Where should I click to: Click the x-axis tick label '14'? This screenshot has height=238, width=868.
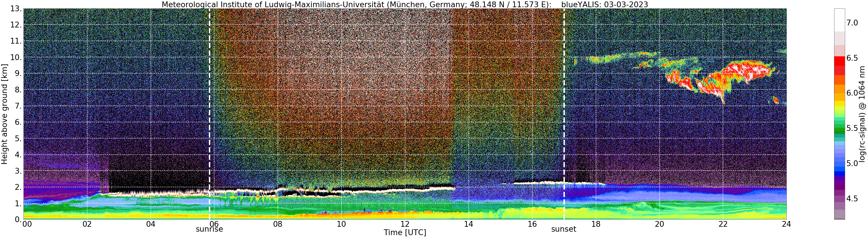pyautogui.click(x=469, y=224)
